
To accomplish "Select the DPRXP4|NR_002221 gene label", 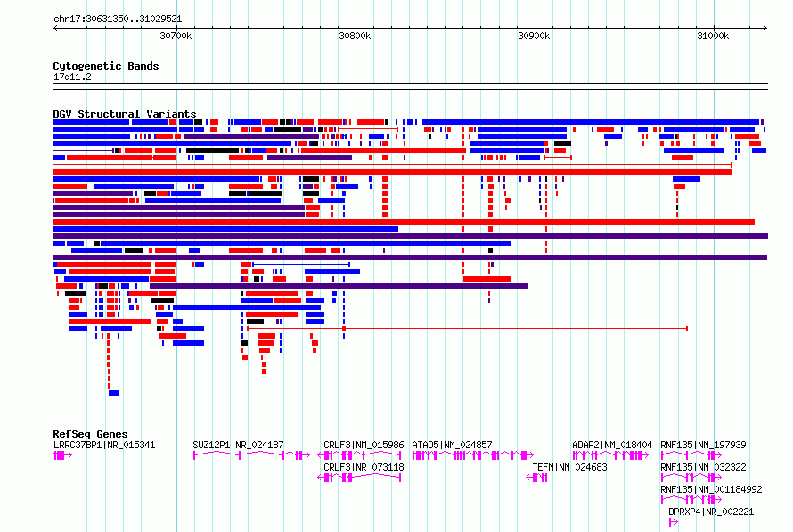I will (x=711, y=512).
